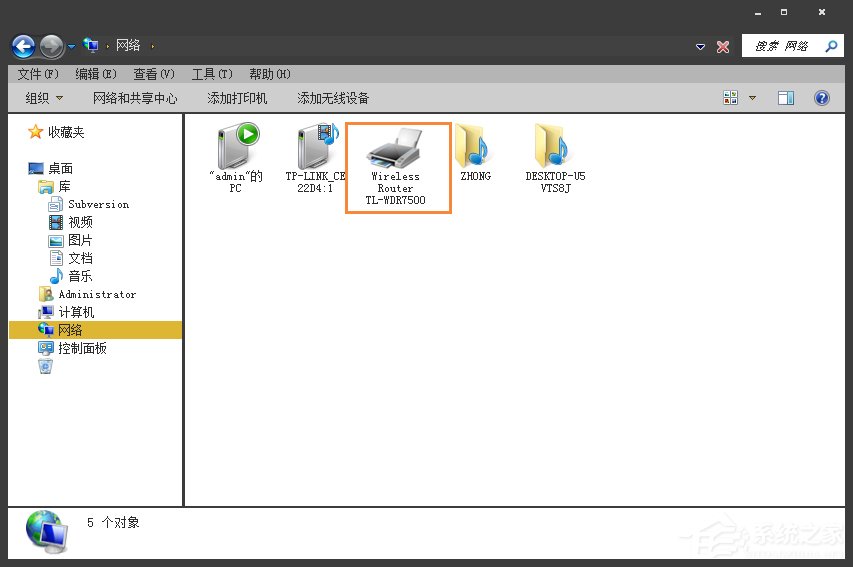Click 网络和共享中心 button
The image size is (853, 567).
pyautogui.click(x=135, y=98)
